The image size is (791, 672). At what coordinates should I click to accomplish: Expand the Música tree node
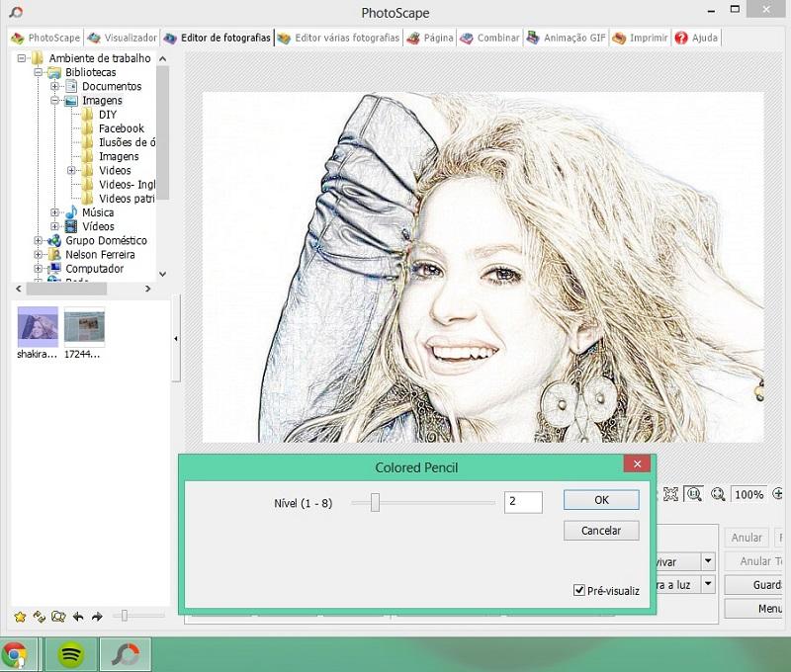click(56, 212)
